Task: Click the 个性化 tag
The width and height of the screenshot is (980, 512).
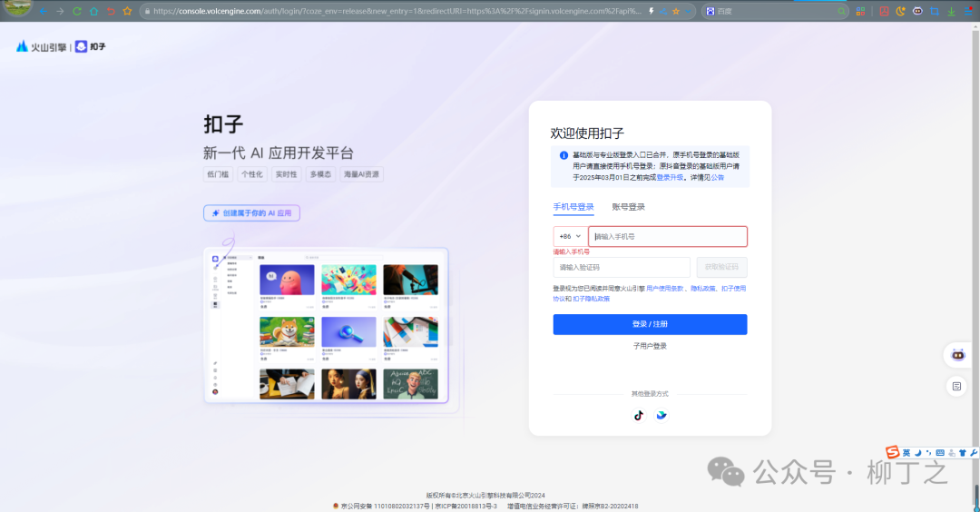Action: [x=252, y=174]
